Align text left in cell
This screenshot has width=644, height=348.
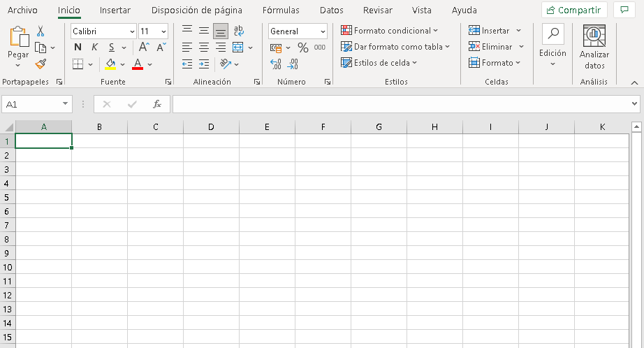click(187, 48)
